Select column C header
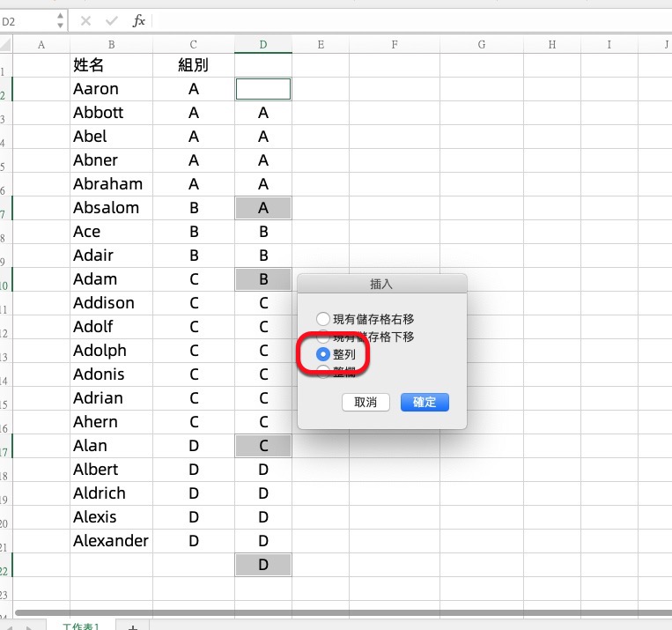Screen dimensions: 672x630 pyautogui.click(x=193, y=45)
